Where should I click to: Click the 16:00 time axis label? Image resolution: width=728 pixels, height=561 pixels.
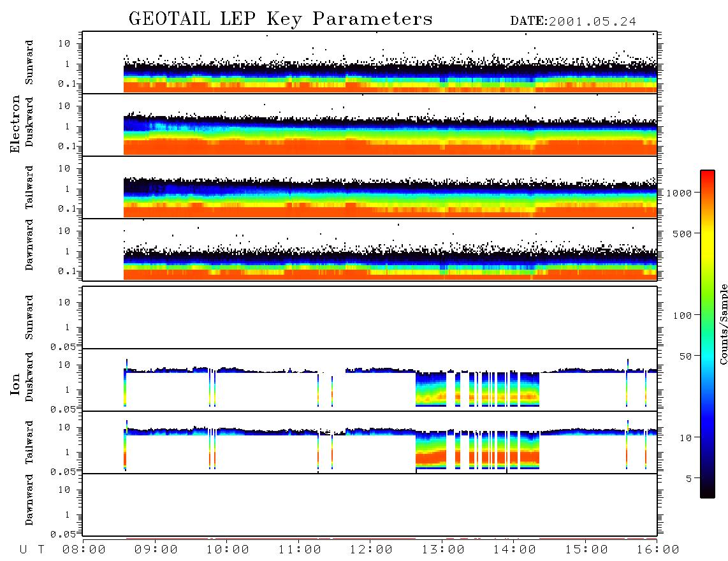click(x=658, y=550)
